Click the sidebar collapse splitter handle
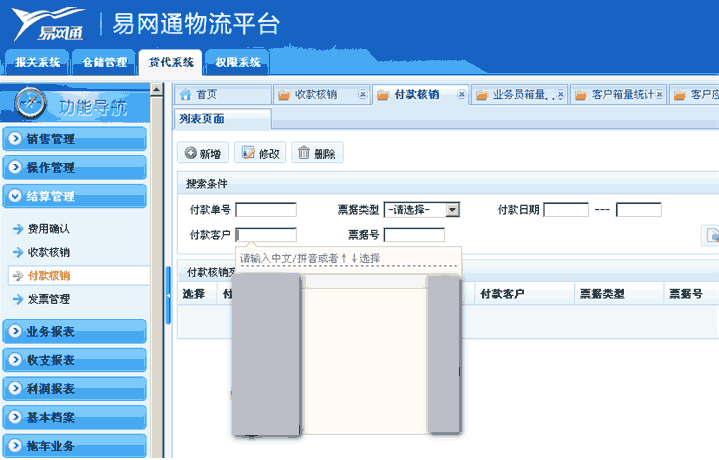 pyautogui.click(x=168, y=296)
